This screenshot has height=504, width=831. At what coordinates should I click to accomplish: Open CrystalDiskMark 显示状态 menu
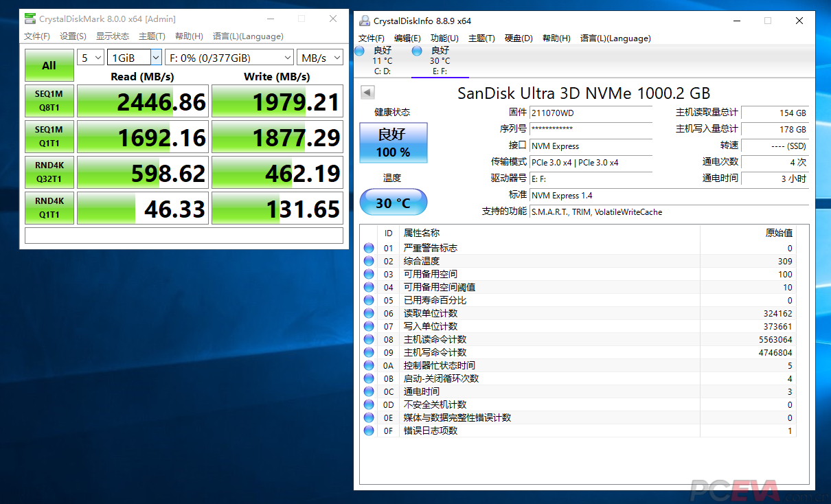pyautogui.click(x=112, y=36)
